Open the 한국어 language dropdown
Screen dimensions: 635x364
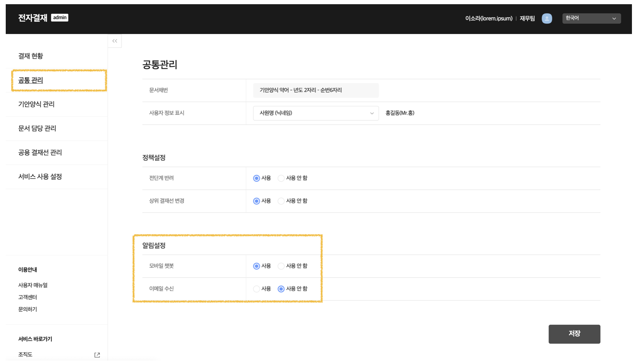[591, 18]
